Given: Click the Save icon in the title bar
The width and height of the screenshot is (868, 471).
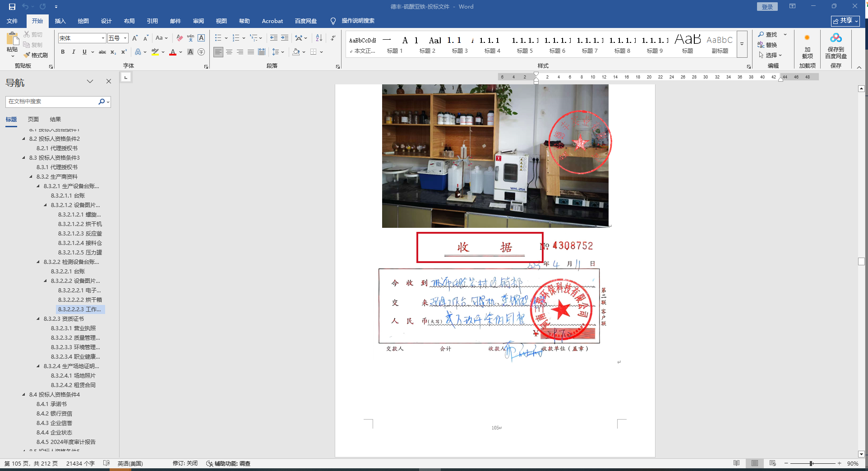Looking at the screenshot, I should pyautogui.click(x=12, y=7).
